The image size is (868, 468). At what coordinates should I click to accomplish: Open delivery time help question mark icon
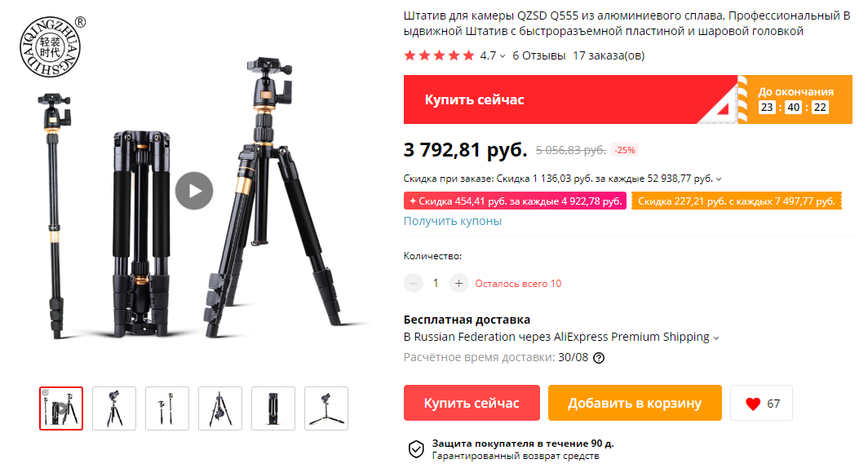(599, 358)
